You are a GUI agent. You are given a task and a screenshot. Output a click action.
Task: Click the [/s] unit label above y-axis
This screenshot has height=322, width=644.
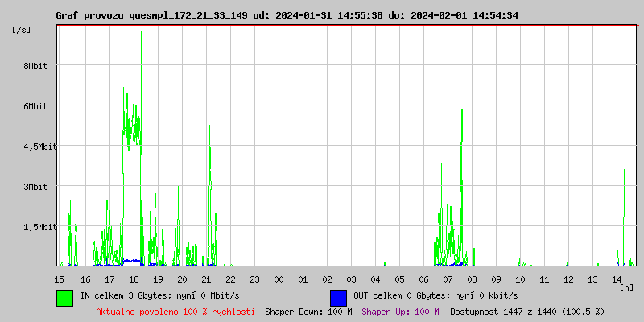pyautogui.click(x=22, y=30)
